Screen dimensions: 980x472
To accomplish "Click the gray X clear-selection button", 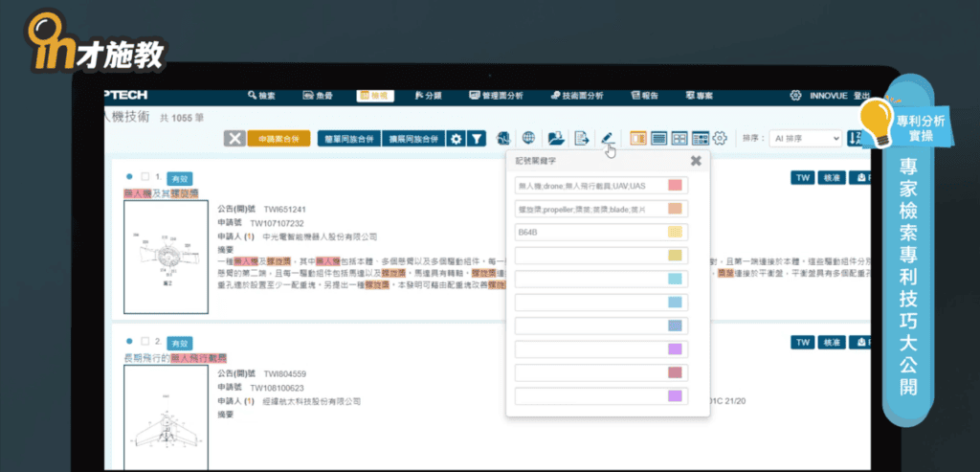I will click(x=234, y=139).
